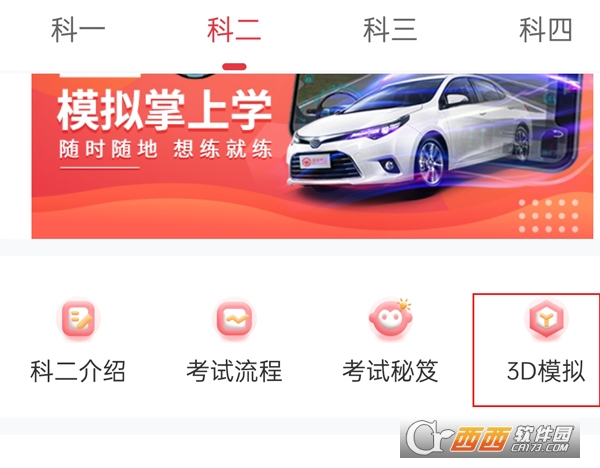Tap the notepad-and-pencil 科二介绍 icon

[x=78, y=319]
